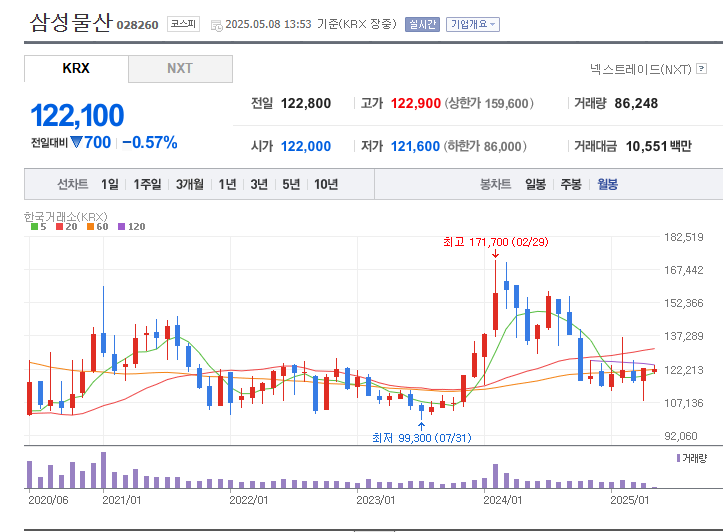Click the orange 60-day moving average legend
Image resolution: width=723 pixels, height=532 pixels.
[97, 226]
